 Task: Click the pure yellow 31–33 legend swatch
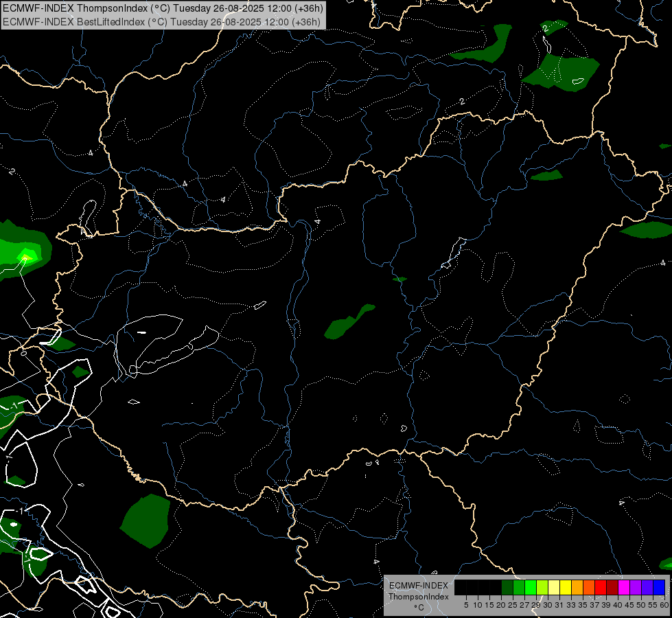pyautogui.click(x=566, y=587)
